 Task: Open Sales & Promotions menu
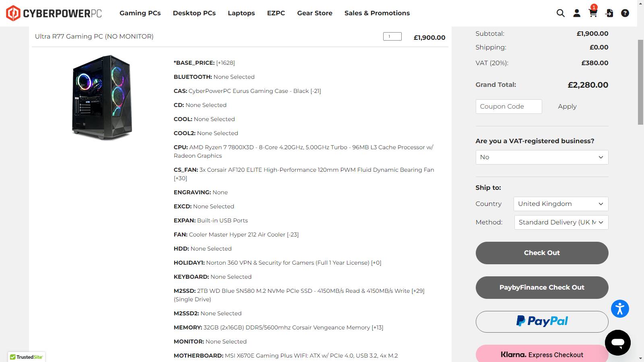tap(377, 13)
